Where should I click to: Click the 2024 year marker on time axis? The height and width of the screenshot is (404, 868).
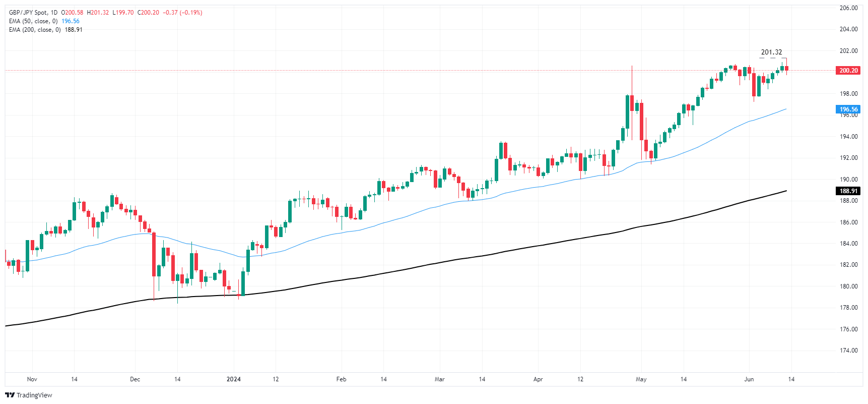(234, 379)
